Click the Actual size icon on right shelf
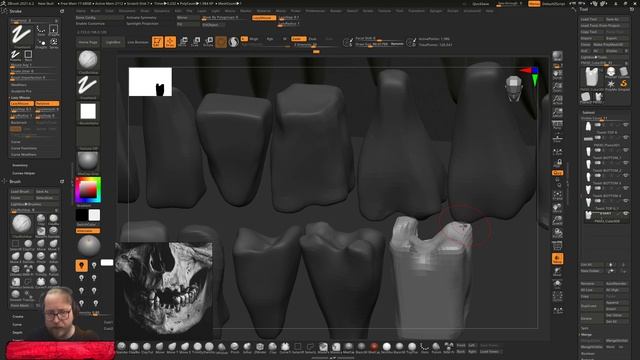This screenshot has width=640, height=360. pos(557,100)
